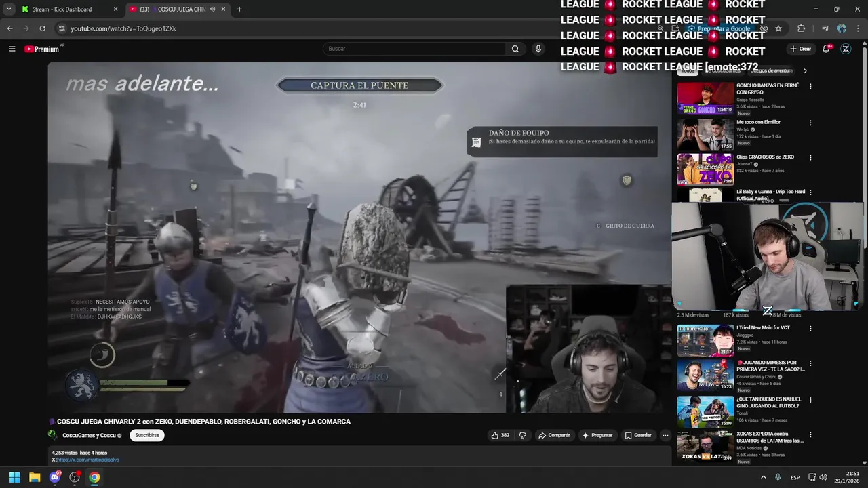
Task: Like the video with thumbs up
Action: (500, 435)
